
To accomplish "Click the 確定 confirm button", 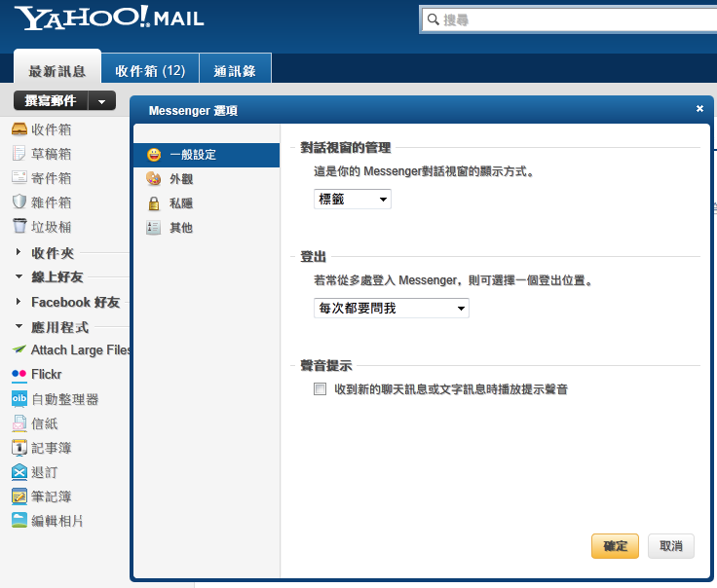I will tap(615, 546).
